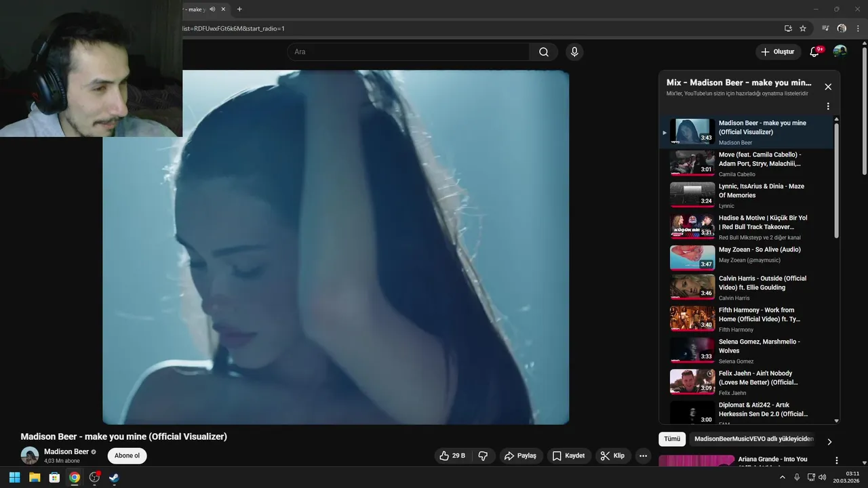Open Madison Beer channel avatar
Viewport: 868px width, 488px height.
[x=30, y=455]
